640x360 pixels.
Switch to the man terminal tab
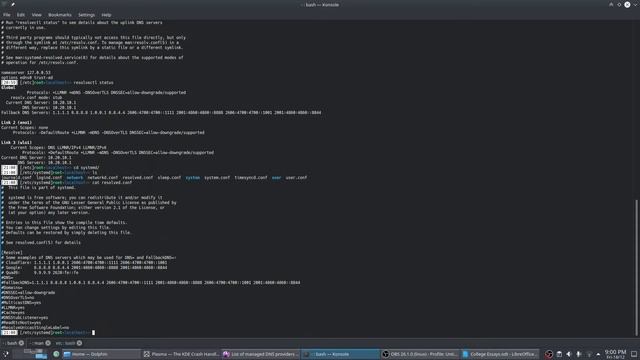[39, 343]
